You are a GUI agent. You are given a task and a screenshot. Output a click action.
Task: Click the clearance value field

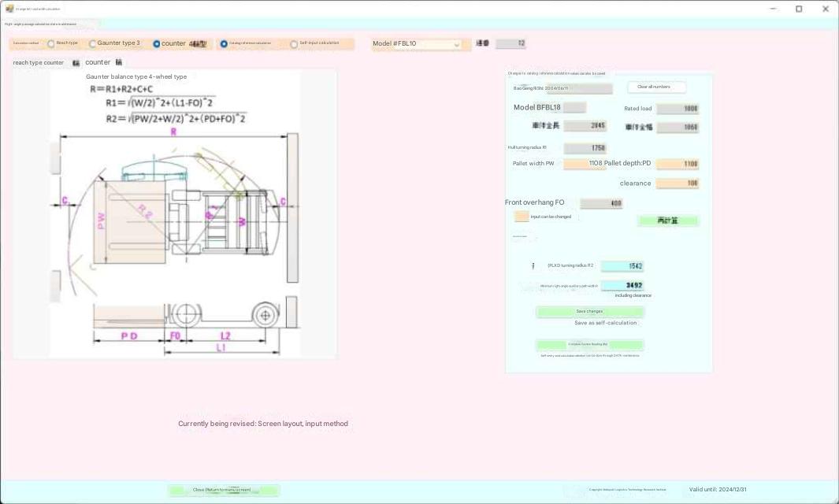point(678,183)
